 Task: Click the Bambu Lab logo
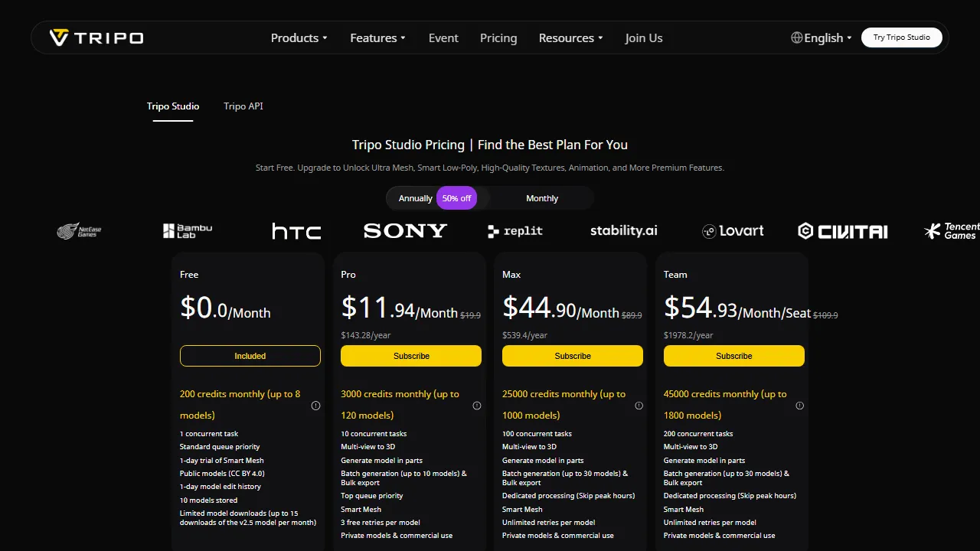coord(188,230)
